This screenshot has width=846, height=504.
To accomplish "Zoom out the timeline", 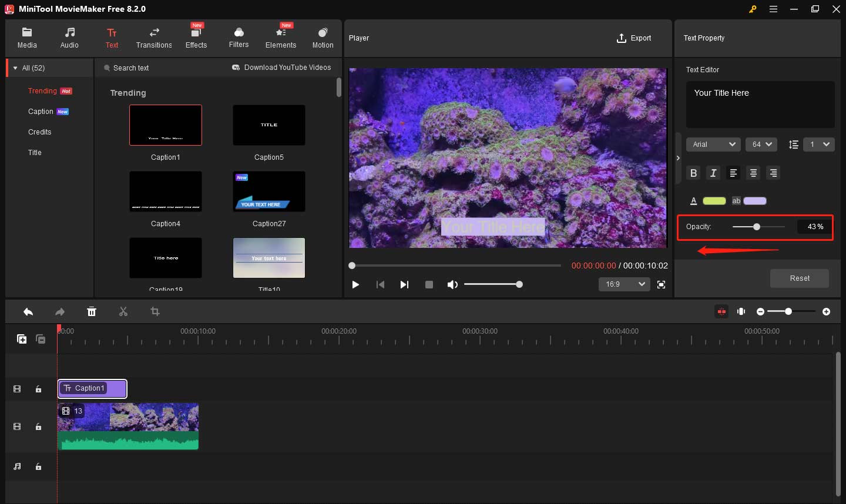I will coord(761,311).
